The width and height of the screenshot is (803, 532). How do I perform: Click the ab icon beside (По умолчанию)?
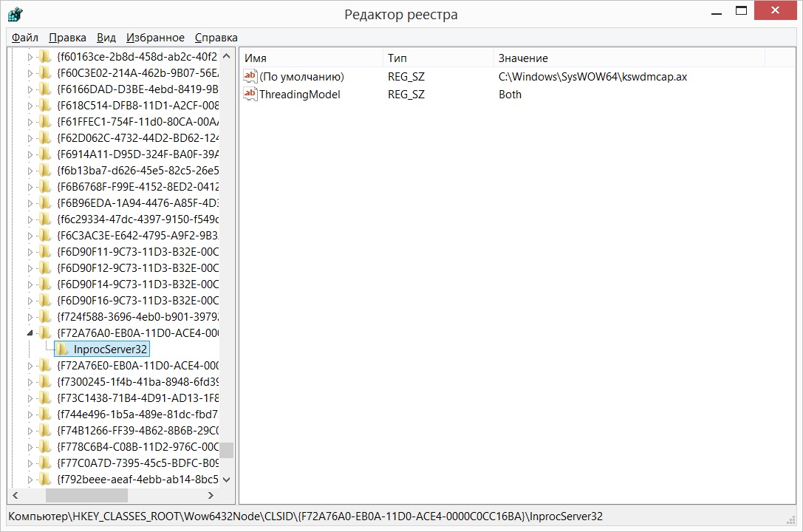[x=250, y=77]
